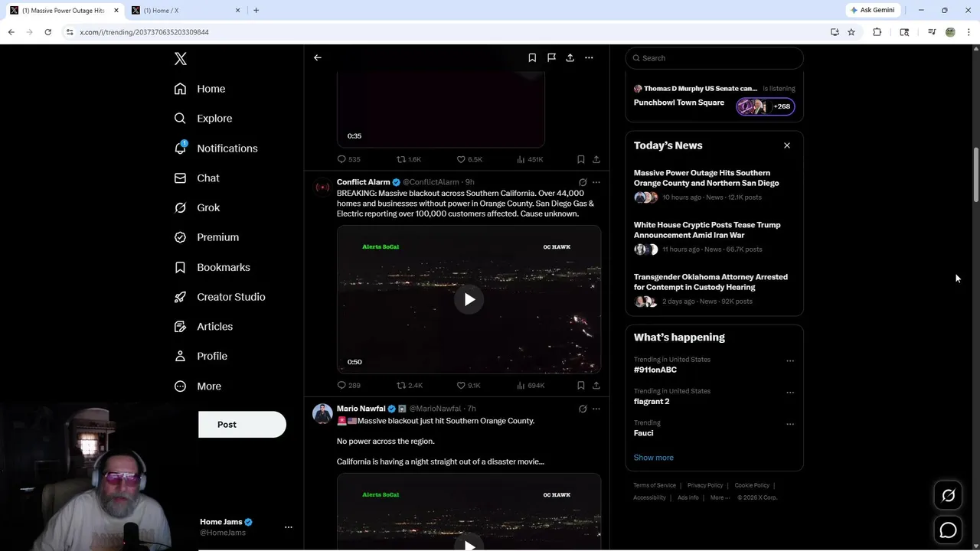Open the floating Grok button
This screenshot has height=551, width=980.
[x=948, y=496]
